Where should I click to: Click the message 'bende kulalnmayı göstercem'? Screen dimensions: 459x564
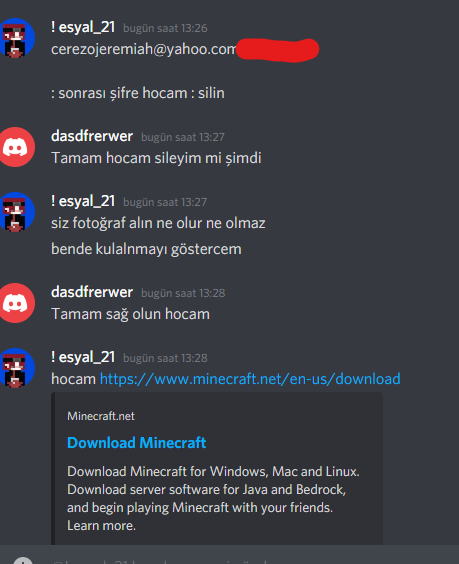pos(146,249)
